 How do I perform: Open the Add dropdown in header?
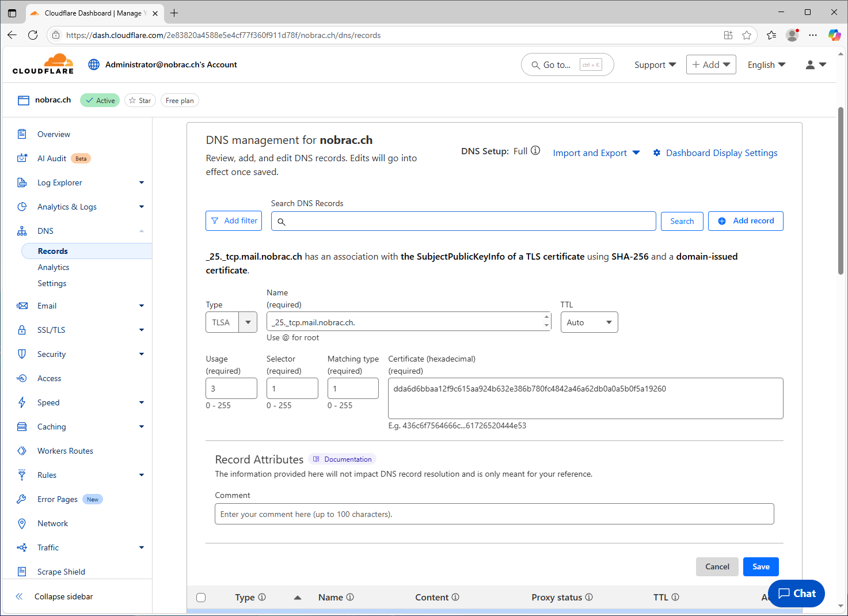click(711, 64)
